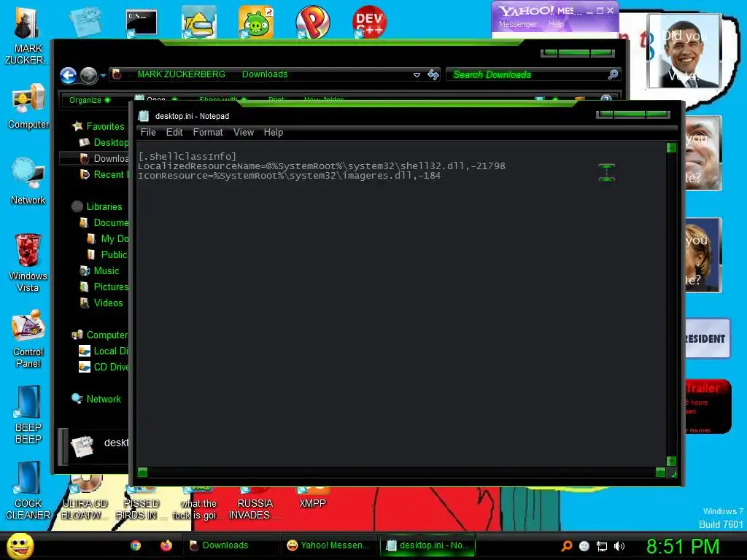Open the network status tray icon
The image size is (747, 560).
pos(602,546)
